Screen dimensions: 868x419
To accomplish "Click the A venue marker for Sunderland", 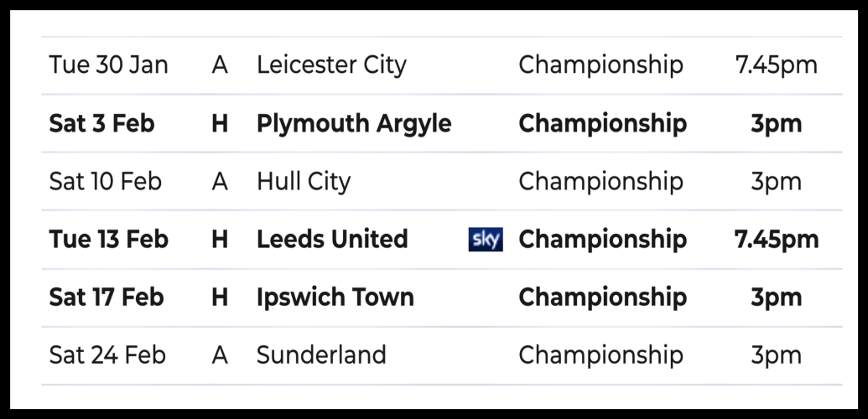I will [x=220, y=355].
